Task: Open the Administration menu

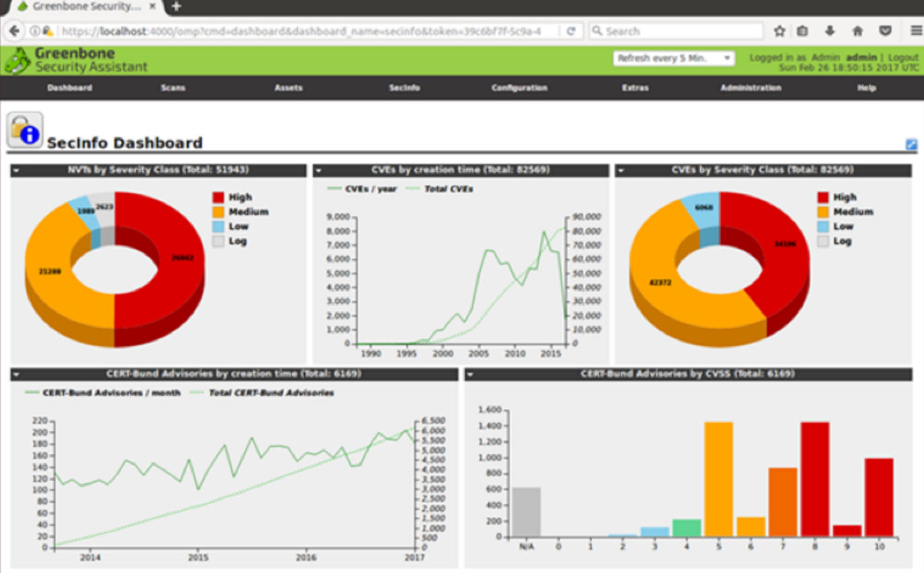Action: [751, 87]
